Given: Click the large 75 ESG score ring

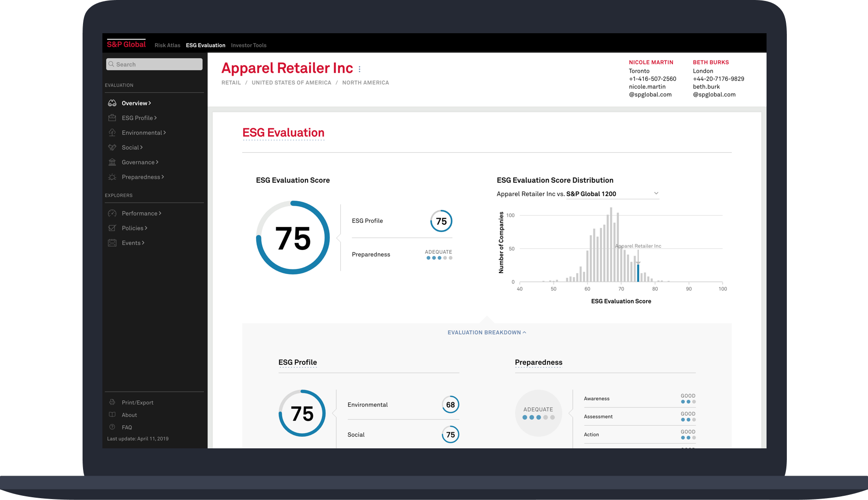Looking at the screenshot, I should (x=293, y=238).
